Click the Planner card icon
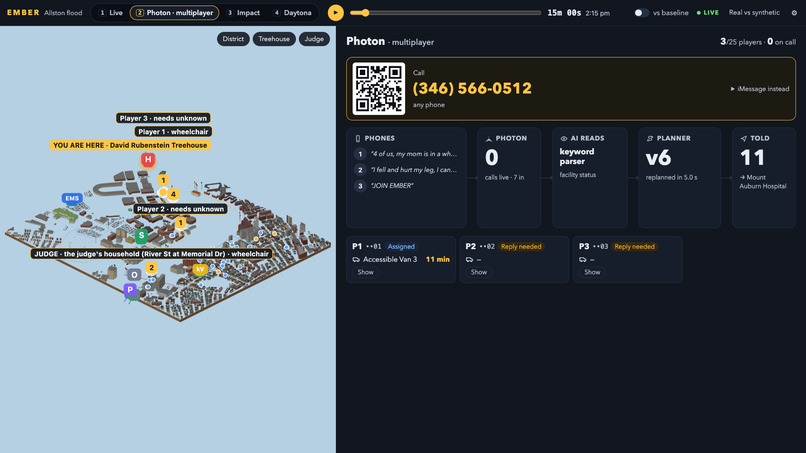 tap(650, 138)
